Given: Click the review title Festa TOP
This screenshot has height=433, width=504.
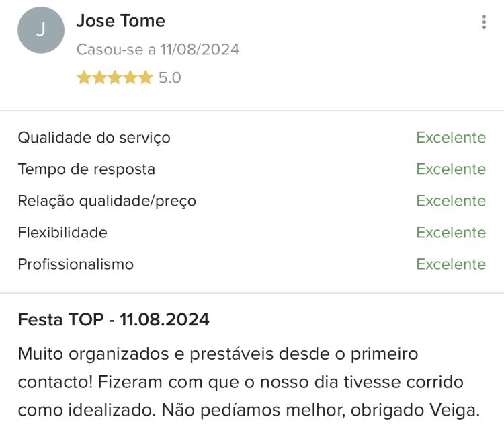Looking at the screenshot, I should [60, 319].
